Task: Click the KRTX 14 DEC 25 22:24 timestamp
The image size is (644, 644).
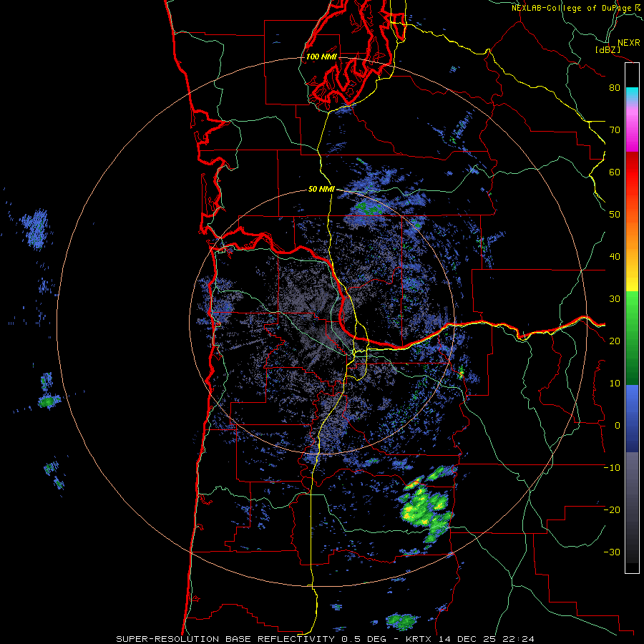Action: (x=470, y=639)
